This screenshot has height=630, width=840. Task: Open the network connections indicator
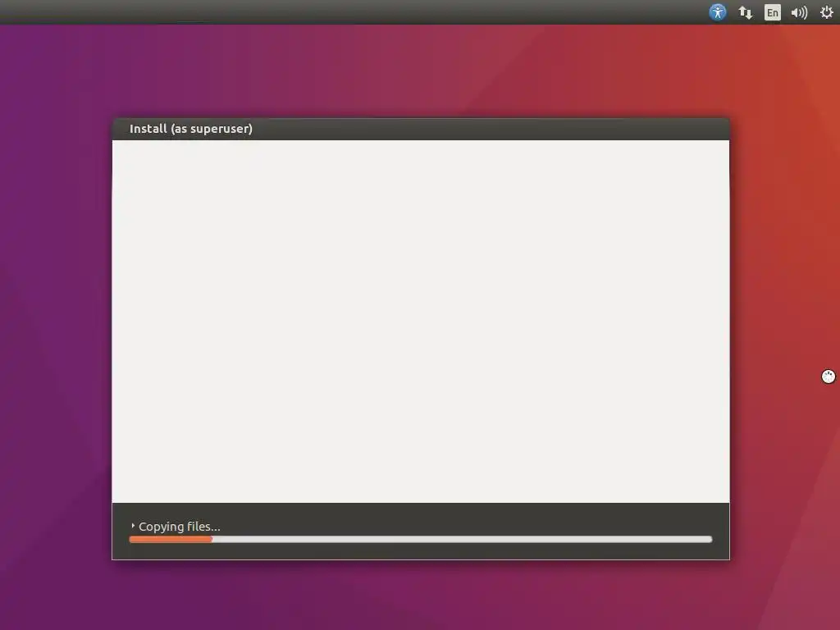click(745, 12)
